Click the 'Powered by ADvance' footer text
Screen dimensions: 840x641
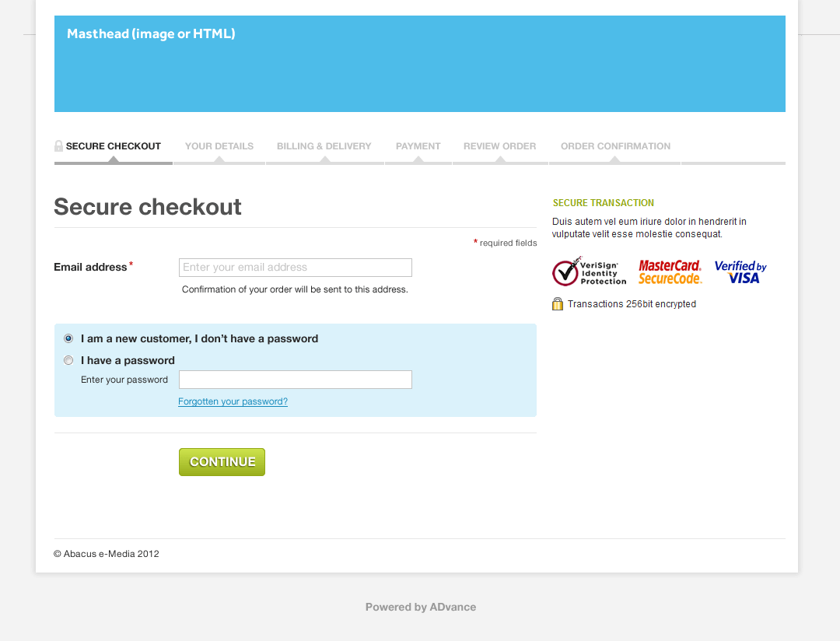point(420,607)
